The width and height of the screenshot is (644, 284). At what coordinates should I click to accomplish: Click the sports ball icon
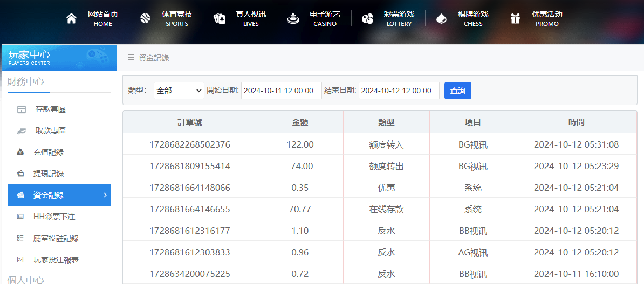click(x=145, y=19)
